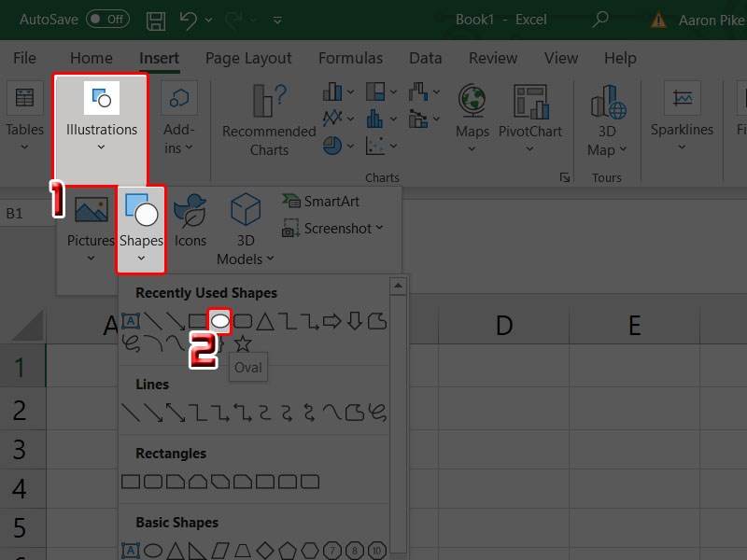Click the SmartArt button
Screen dimensions: 747x560
pyautogui.click(x=321, y=202)
